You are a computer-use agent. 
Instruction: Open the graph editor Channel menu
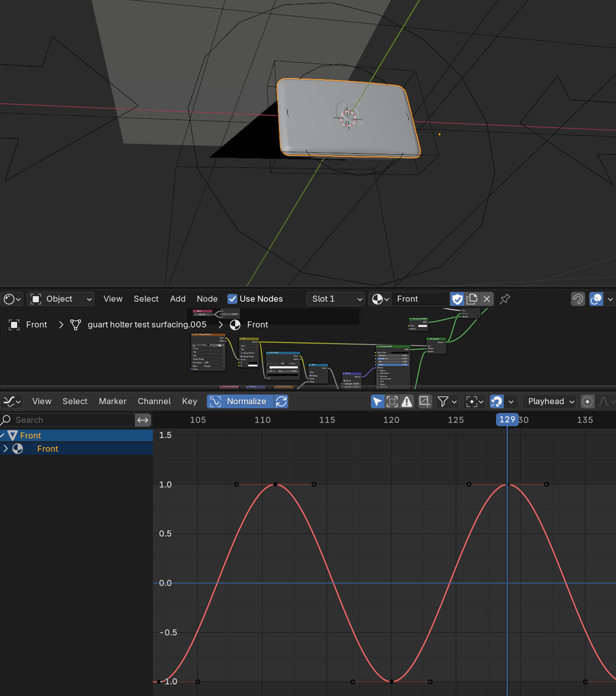click(154, 402)
